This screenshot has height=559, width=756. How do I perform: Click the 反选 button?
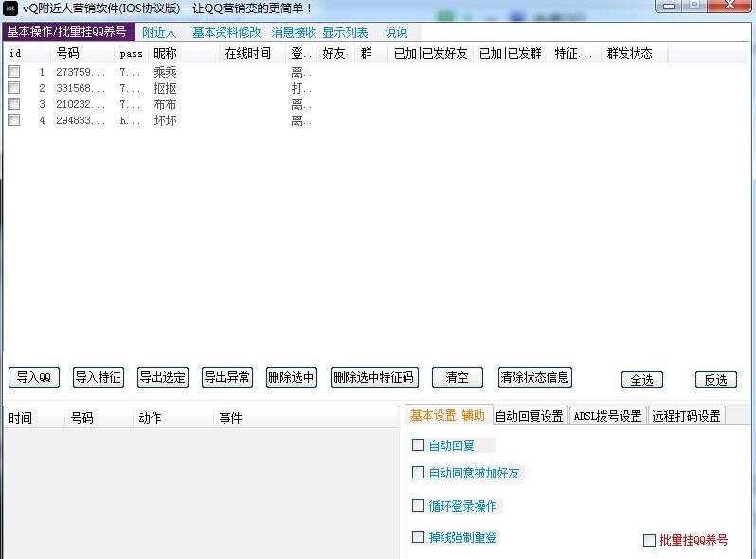pyautogui.click(x=716, y=380)
